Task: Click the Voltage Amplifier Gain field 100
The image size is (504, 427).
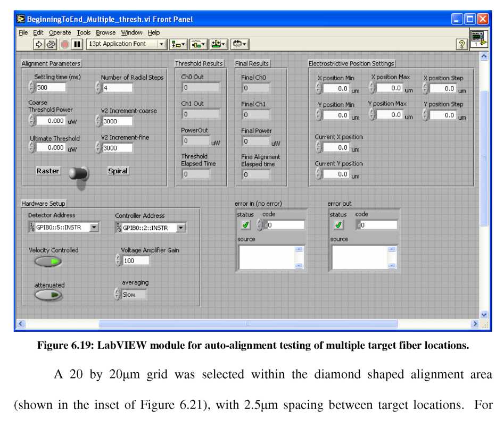Action: tap(136, 261)
